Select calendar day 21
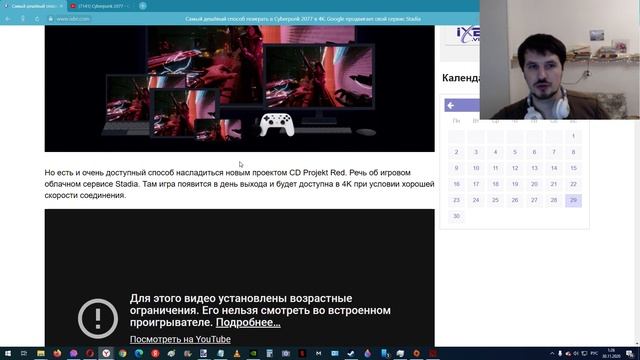 [x=554, y=184]
